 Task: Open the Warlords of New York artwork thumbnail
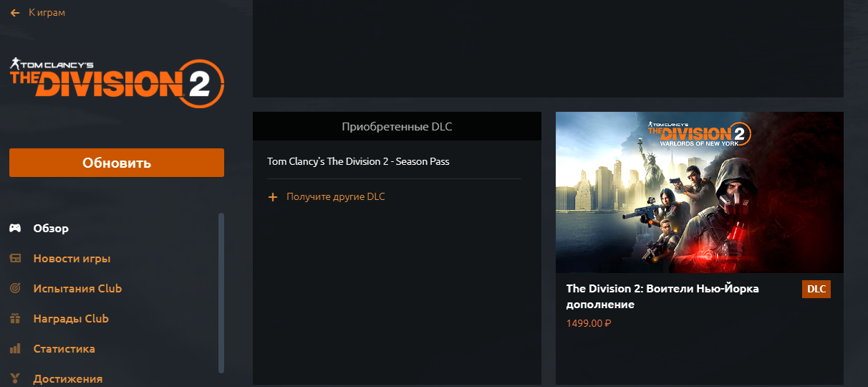(700, 192)
